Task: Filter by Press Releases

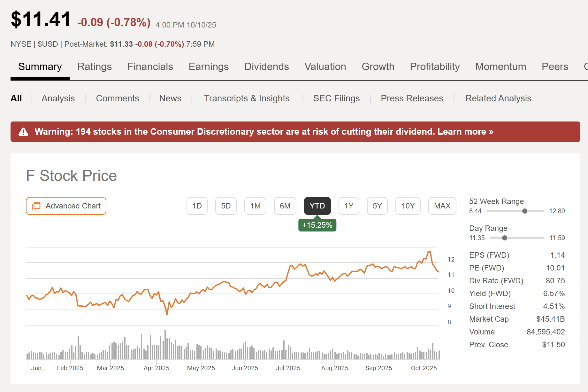Action: [x=412, y=98]
